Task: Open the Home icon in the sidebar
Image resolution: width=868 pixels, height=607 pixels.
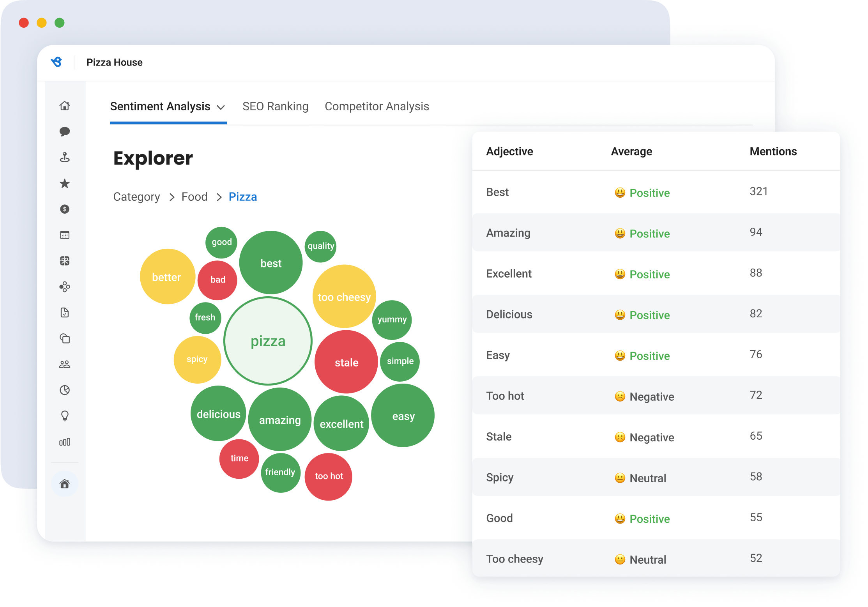Action: pos(65,106)
